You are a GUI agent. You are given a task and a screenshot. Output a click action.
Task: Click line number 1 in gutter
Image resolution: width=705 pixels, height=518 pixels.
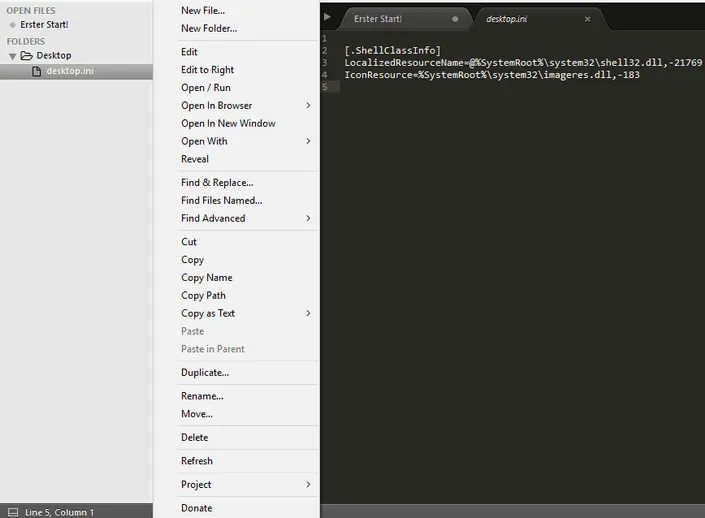[324, 39]
